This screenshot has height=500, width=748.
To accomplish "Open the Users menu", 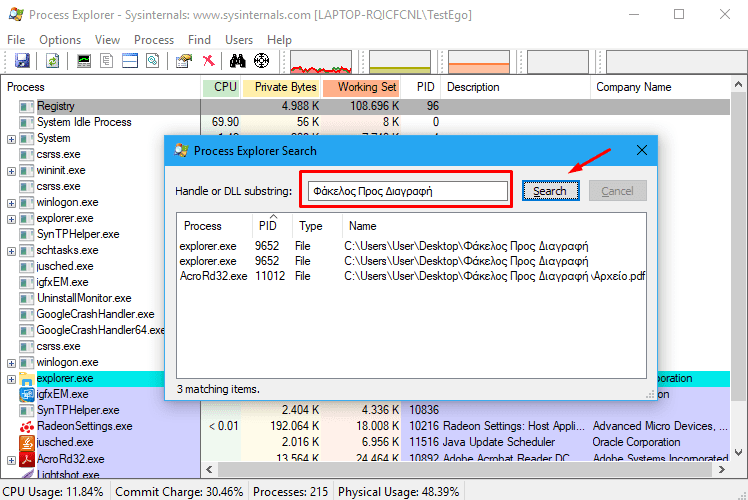I will tap(239, 40).
